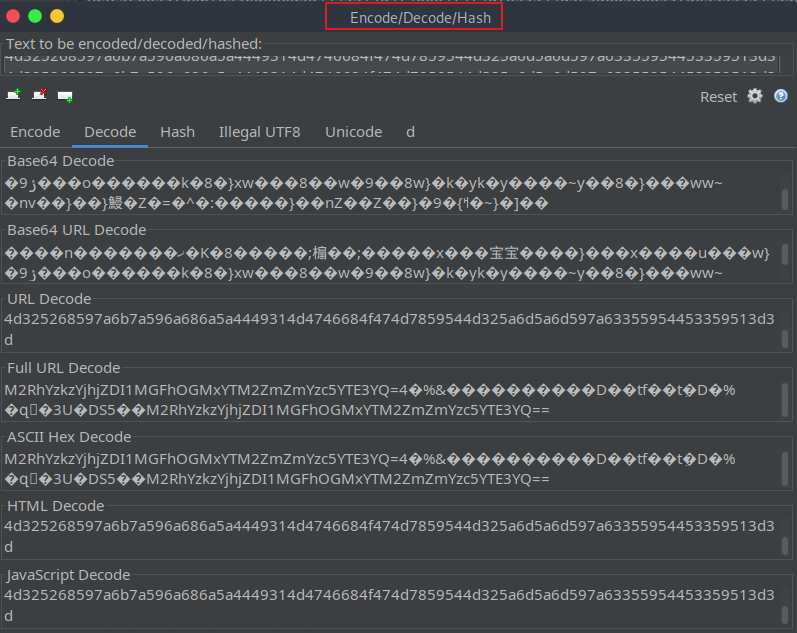The image size is (797, 633).
Task: Switch to the Encode tab
Action: 35,132
